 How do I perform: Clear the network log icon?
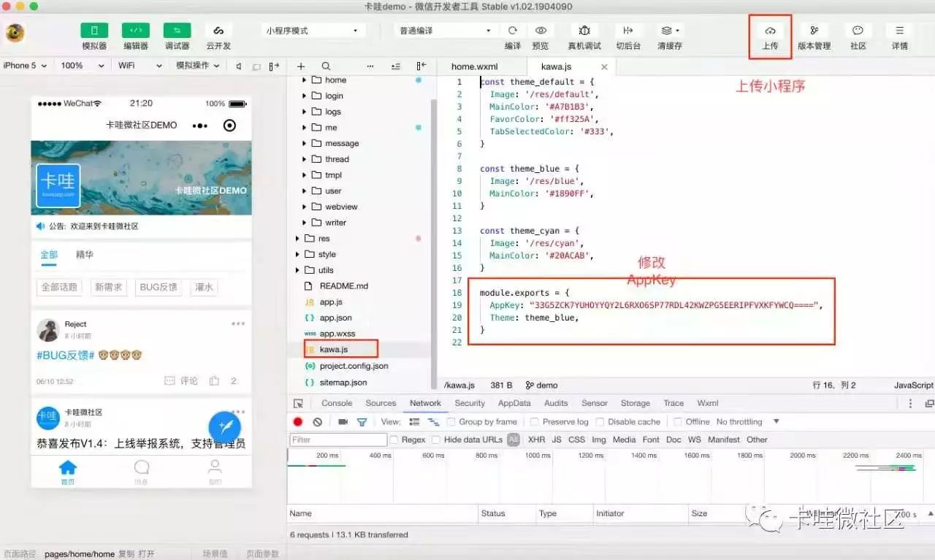(x=318, y=422)
